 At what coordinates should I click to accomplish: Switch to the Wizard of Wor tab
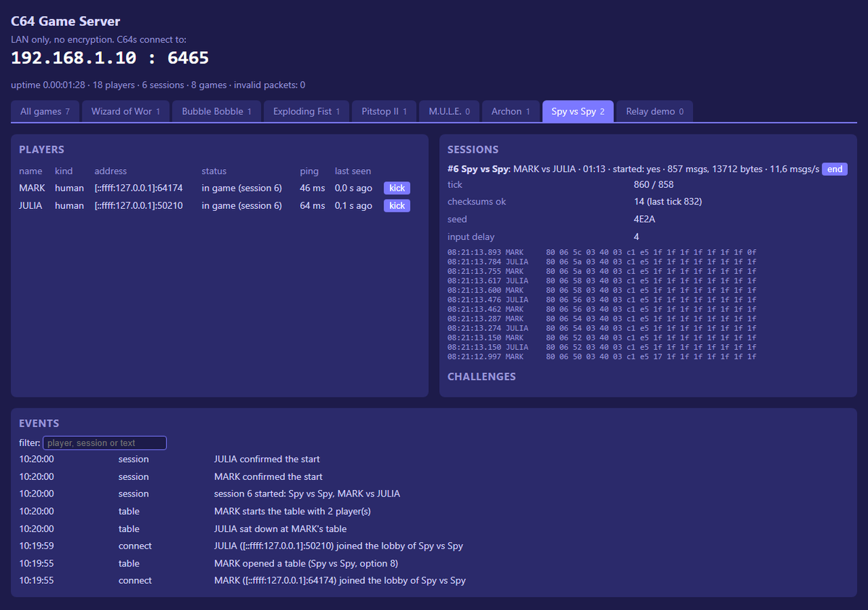(125, 111)
